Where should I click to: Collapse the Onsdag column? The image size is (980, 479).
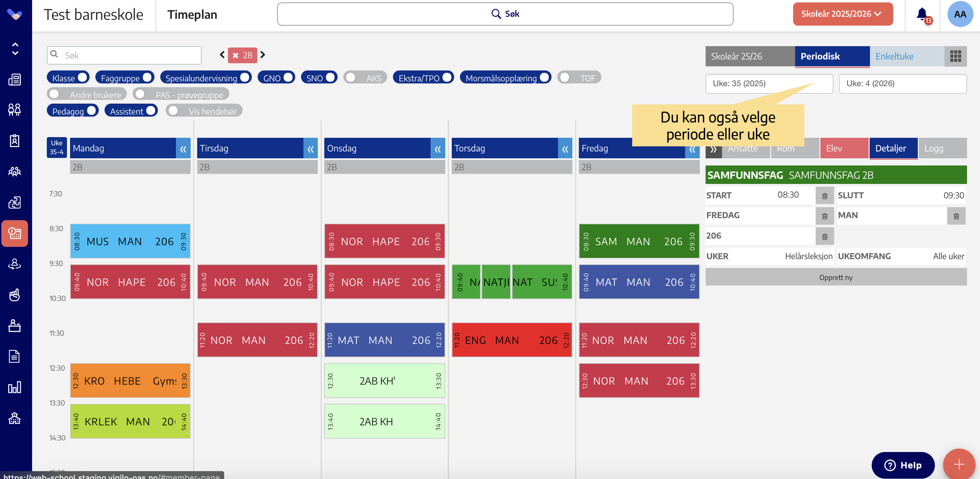pos(437,148)
